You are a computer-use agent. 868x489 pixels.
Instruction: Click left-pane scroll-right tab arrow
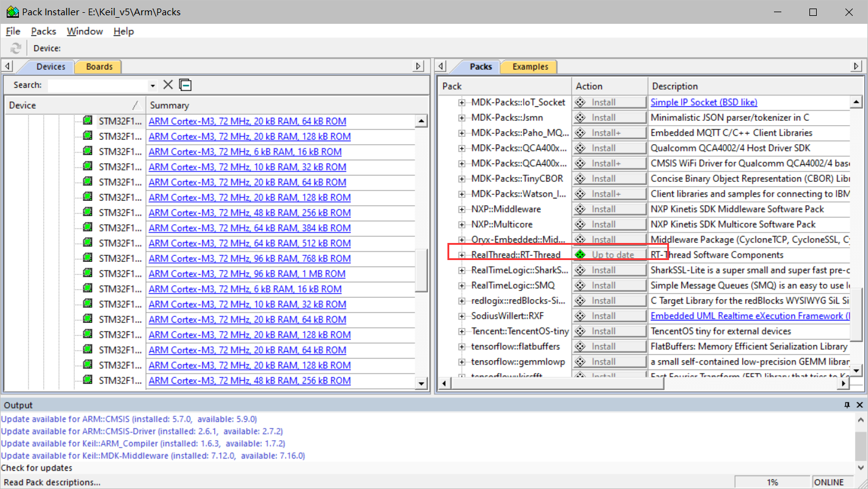coord(418,66)
